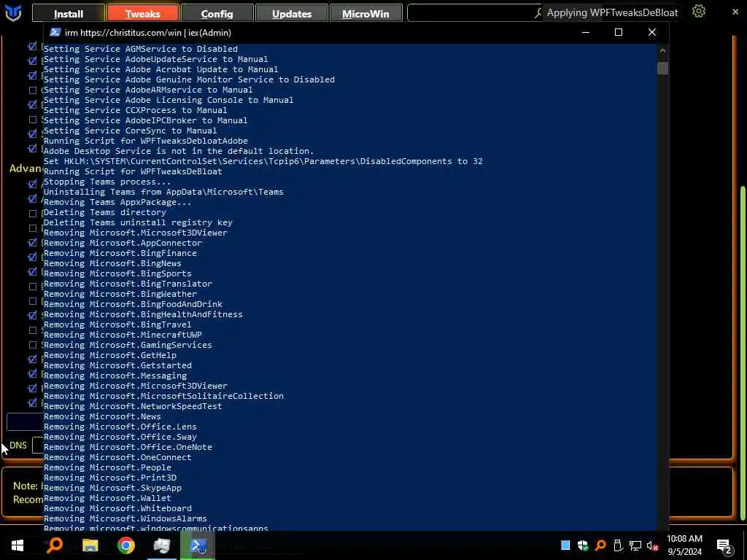Viewport: 747px width, 560px height.
Task: Open the Windows Start menu
Action: [x=18, y=545]
